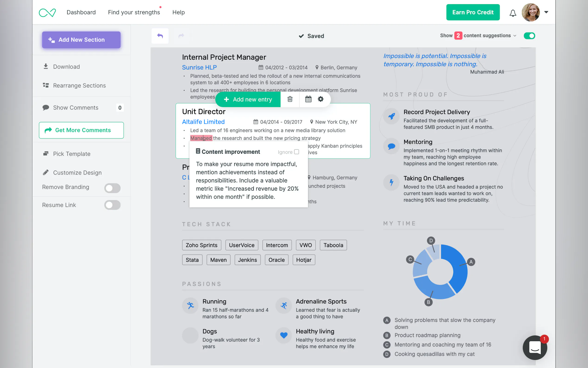Click the Earn Pro Credit button
The height and width of the screenshot is (368, 588).
[472, 13]
